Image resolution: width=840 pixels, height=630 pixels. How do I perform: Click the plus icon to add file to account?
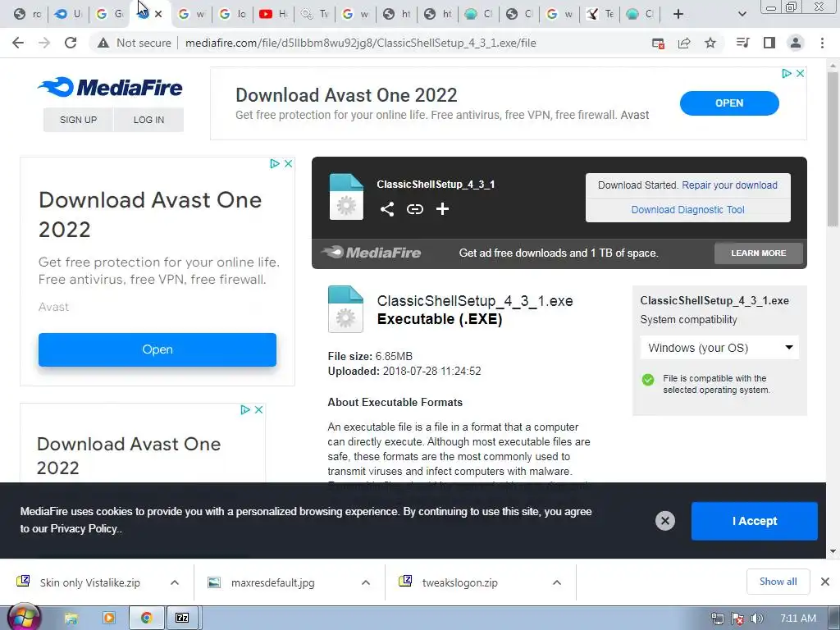pyautogui.click(x=442, y=209)
